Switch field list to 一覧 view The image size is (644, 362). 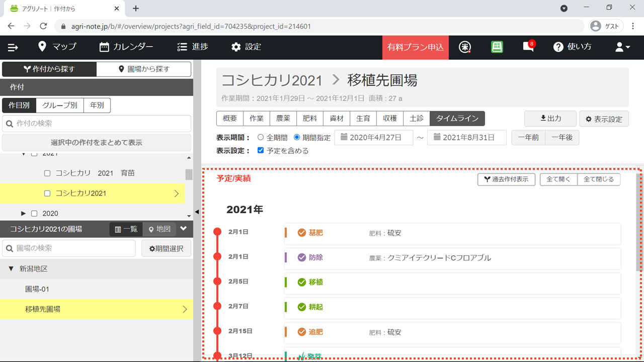tap(126, 229)
